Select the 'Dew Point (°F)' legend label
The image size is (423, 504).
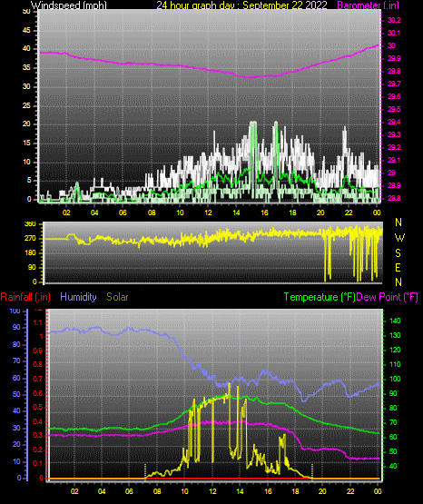[x=388, y=297]
